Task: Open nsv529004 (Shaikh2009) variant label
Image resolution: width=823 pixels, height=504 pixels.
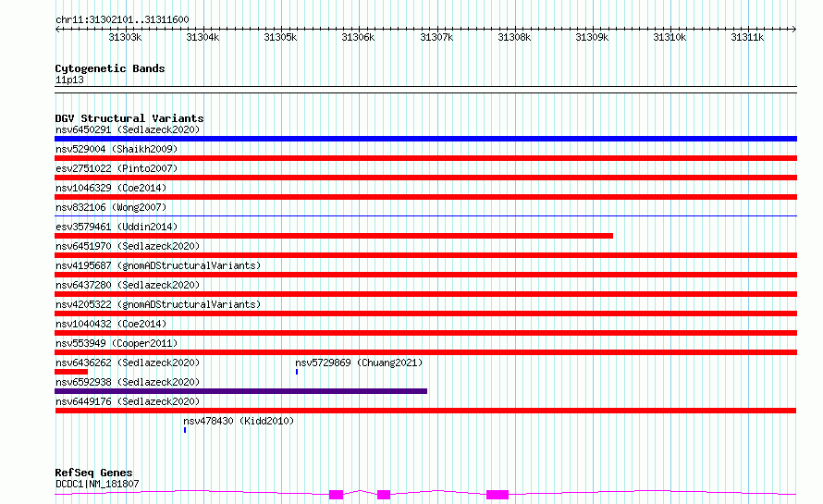Action: 117,149
